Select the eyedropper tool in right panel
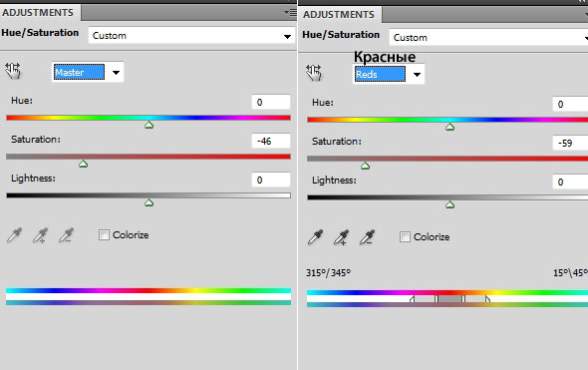The height and width of the screenshot is (370, 588). 315,237
